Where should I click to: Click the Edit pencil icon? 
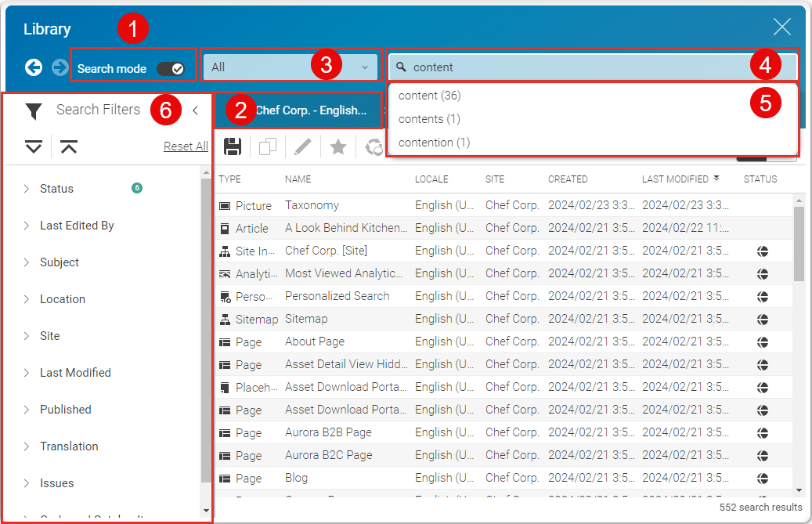[303, 146]
